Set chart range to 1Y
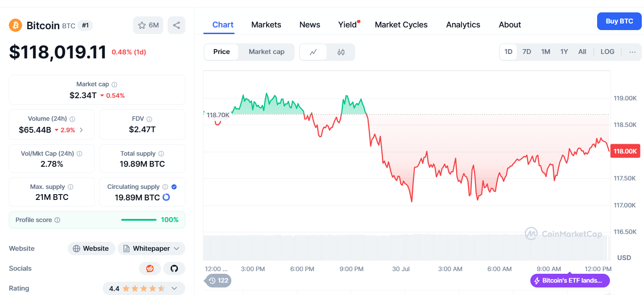This screenshot has width=644, height=295. tap(564, 52)
